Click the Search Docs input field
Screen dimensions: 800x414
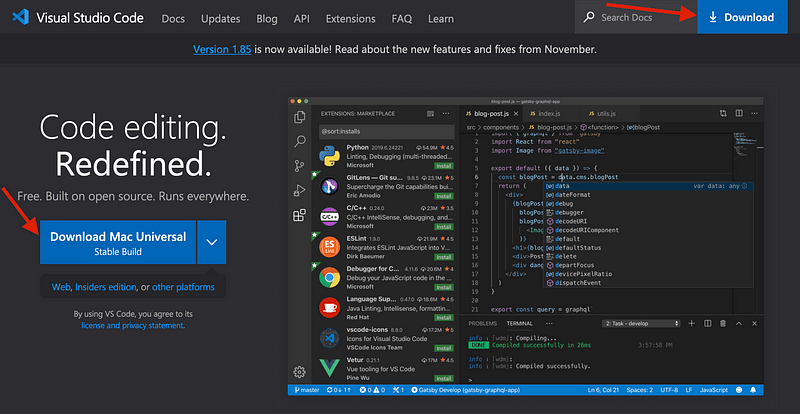[636, 17]
